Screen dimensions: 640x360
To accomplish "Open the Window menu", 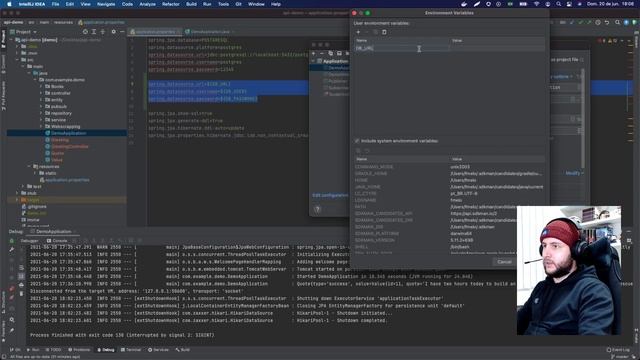I will point(256,4).
